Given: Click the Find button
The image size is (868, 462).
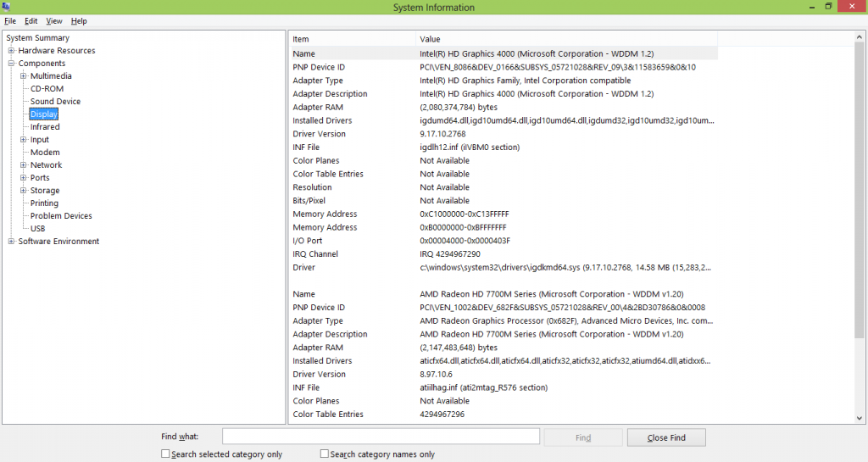Looking at the screenshot, I should pyautogui.click(x=583, y=437).
